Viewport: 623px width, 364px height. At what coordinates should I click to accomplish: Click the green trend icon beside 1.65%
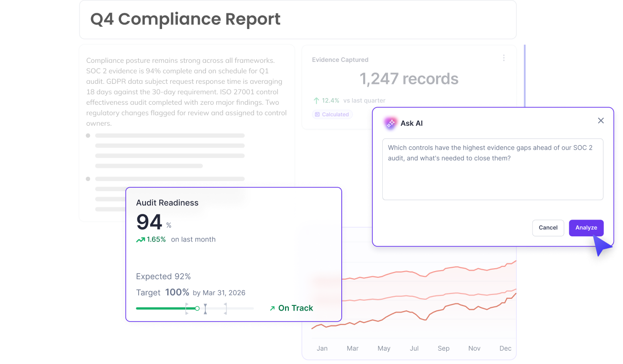tap(141, 240)
